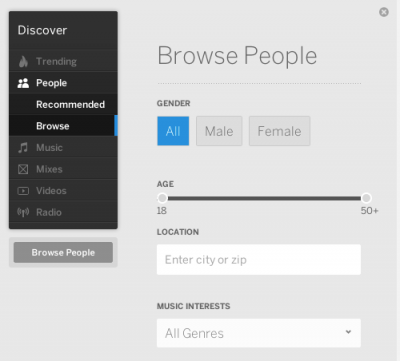Open Recommended under People
The width and height of the screenshot is (400, 361).
[x=63, y=105]
